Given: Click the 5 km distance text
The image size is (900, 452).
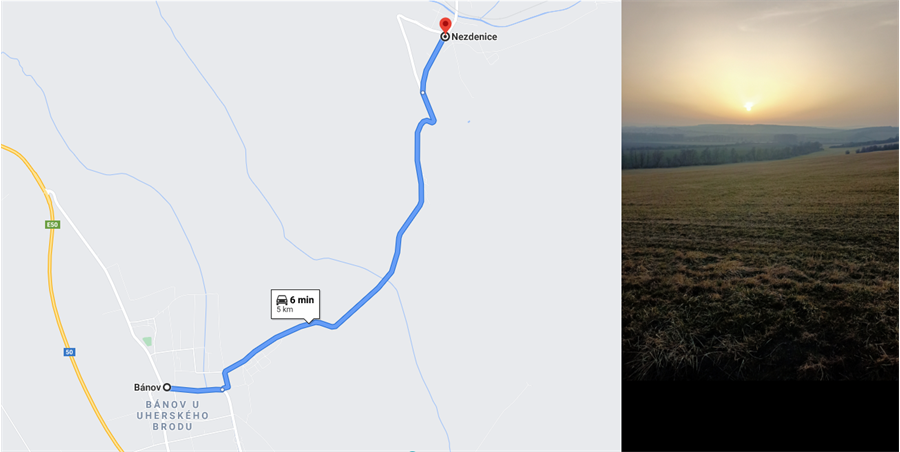Looking at the screenshot, I should tap(285, 310).
